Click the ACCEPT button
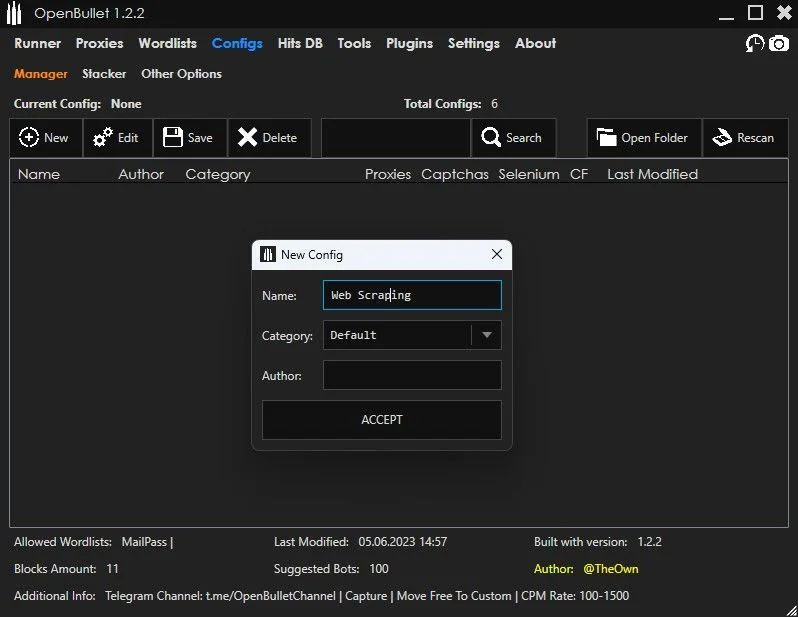 click(382, 420)
